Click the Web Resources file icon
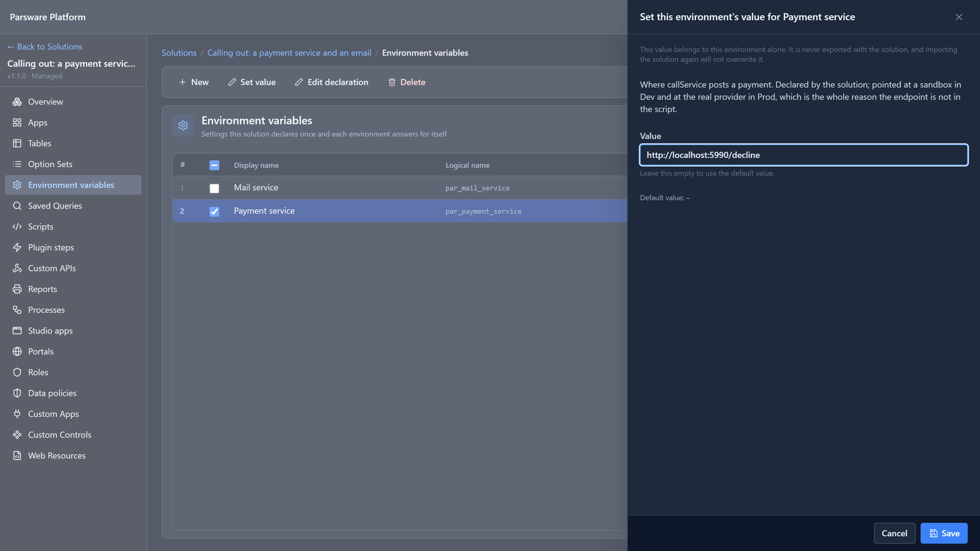980x551 pixels. (17, 455)
